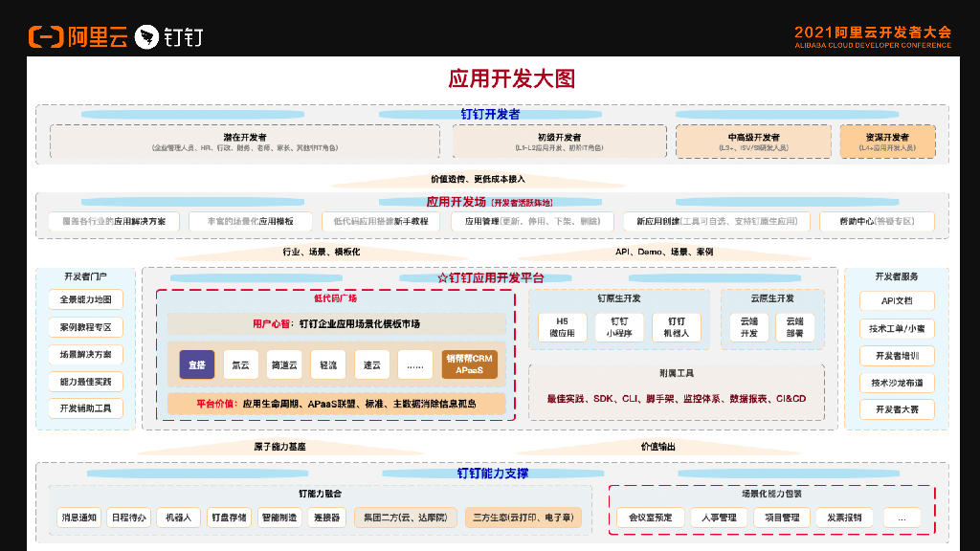Image resolution: width=980 pixels, height=551 pixels.
Task: Click 开发者培训 in 开发者服务
Action: 897,356
